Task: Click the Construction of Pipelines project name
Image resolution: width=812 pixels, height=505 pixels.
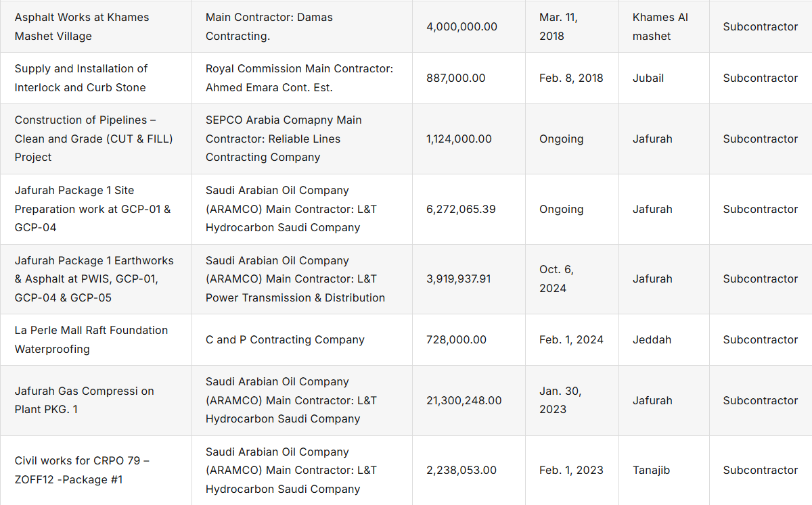Action: click(x=93, y=139)
